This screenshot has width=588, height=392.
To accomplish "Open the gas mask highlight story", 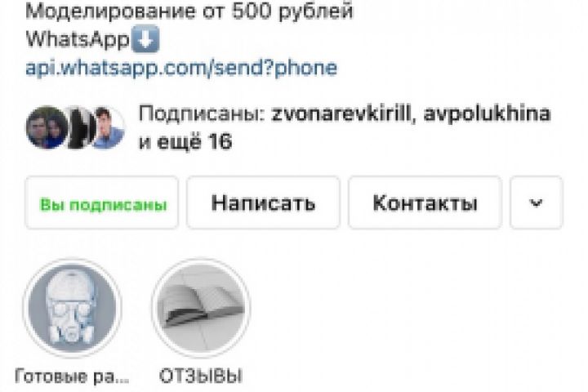I will click(73, 308).
